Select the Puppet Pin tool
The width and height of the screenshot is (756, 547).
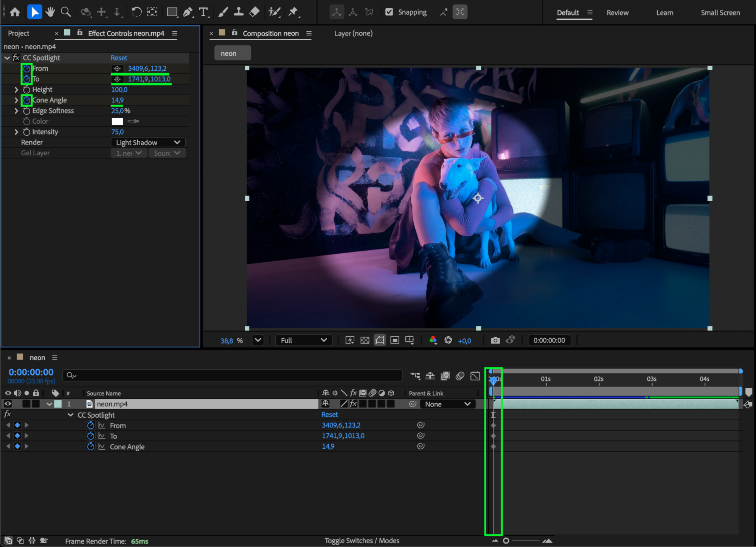pos(293,12)
